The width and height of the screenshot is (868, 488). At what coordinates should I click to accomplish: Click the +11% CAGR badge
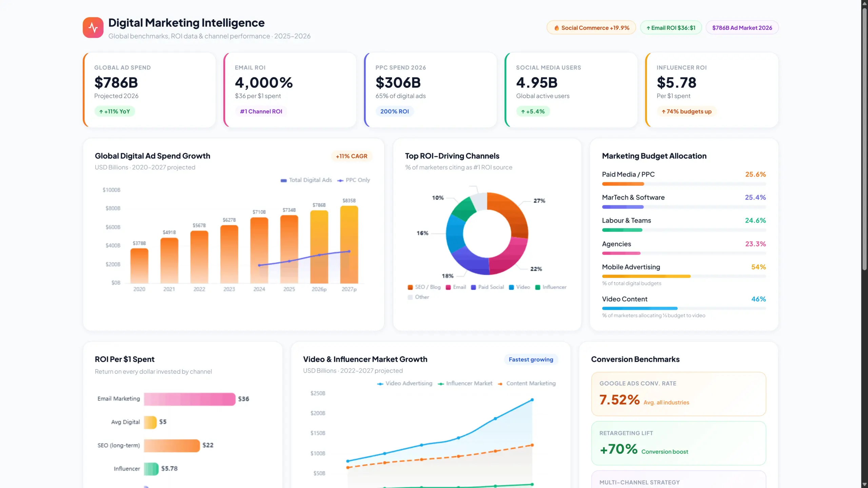click(x=351, y=156)
